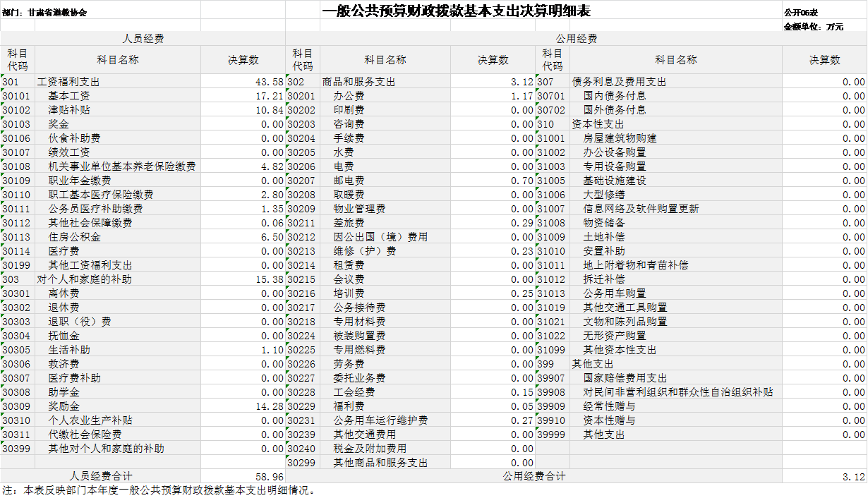The width and height of the screenshot is (868, 498).
Task: Click the 基本工资 cell
Action: pyautogui.click(x=118, y=96)
